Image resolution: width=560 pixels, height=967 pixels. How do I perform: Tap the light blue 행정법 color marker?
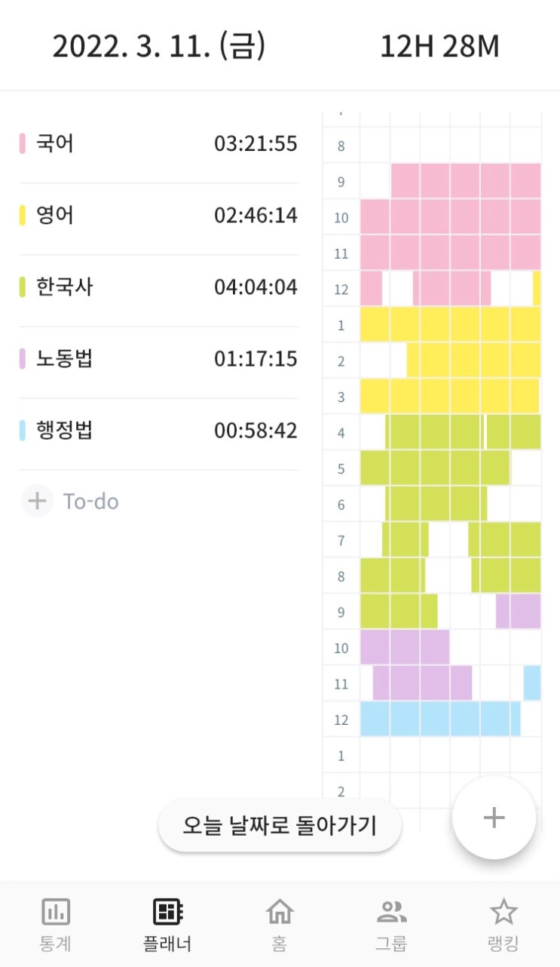coord(23,431)
